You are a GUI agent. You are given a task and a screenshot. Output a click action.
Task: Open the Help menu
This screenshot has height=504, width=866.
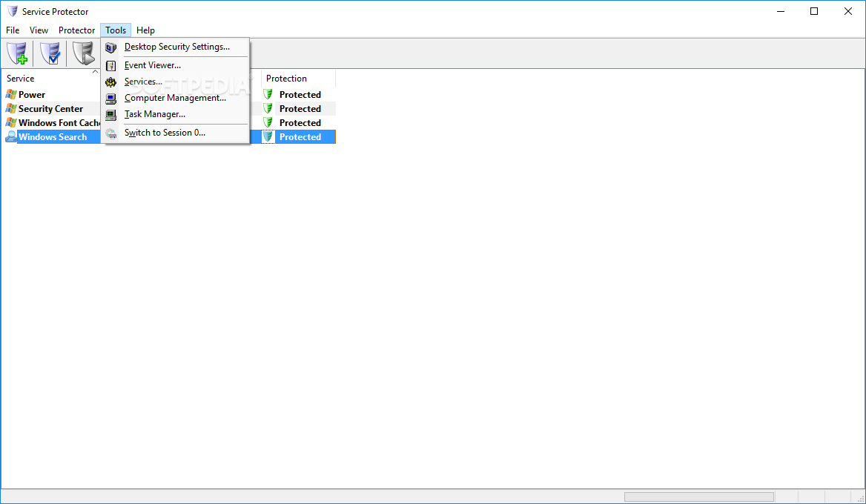[145, 30]
